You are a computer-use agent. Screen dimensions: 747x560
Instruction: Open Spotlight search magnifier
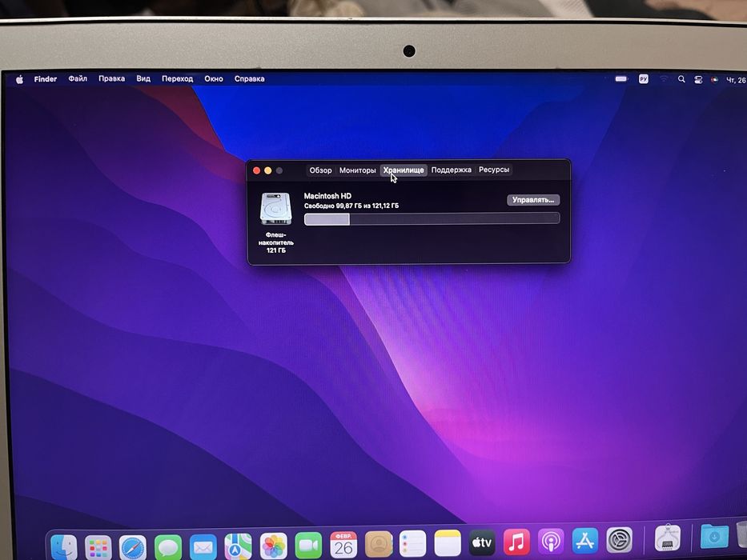[x=681, y=79]
